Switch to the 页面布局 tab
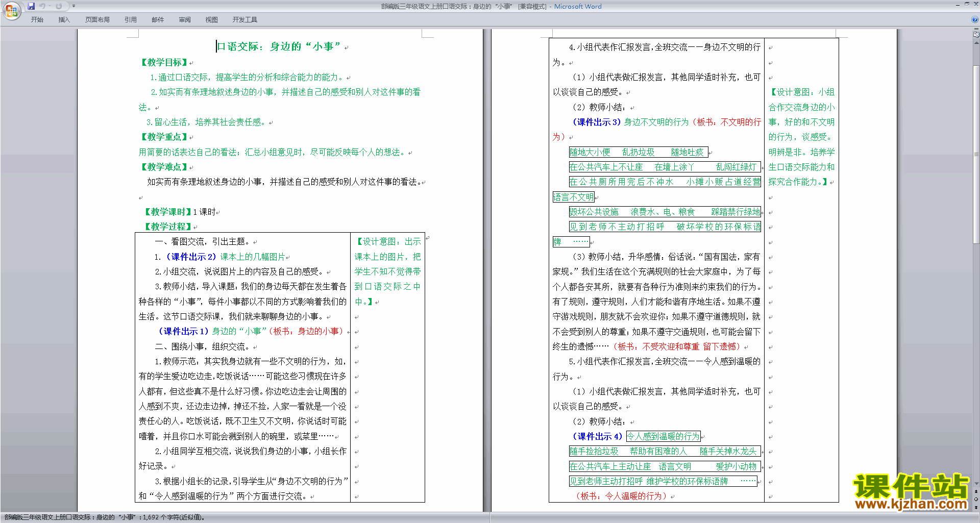The height and width of the screenshot is (523, 980). (x=97, y=19)
